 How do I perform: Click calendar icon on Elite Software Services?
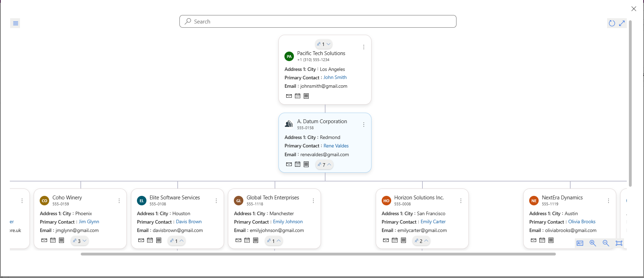pos(150,240)
